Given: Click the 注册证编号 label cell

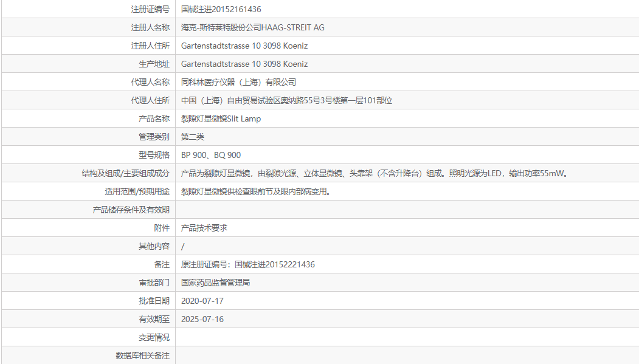Looking at the screenshot, I should tap(150, 9).
